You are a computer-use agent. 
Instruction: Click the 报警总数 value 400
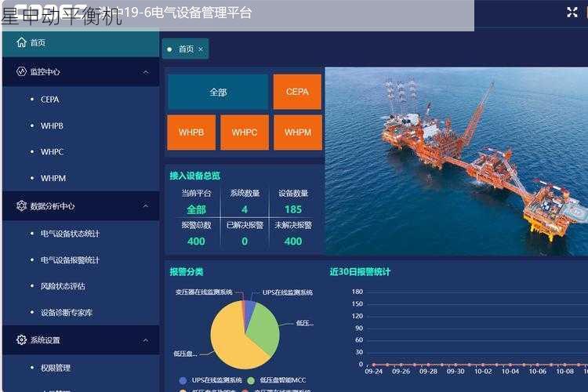[x=196, y=241]
